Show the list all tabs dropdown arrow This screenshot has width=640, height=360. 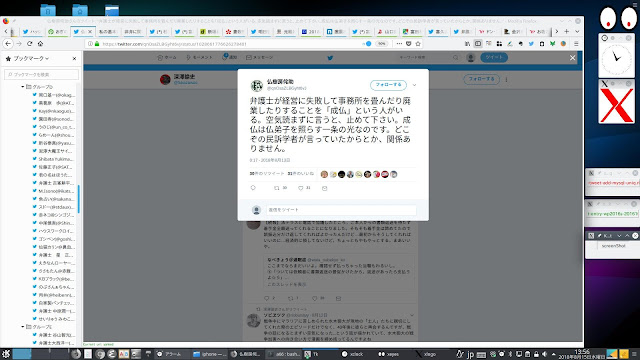pyautogui.click(x=577, y=31)
